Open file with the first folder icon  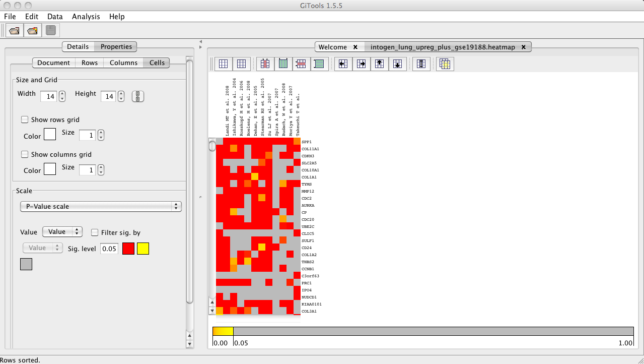pyautogui.click(x=14, y=30)
